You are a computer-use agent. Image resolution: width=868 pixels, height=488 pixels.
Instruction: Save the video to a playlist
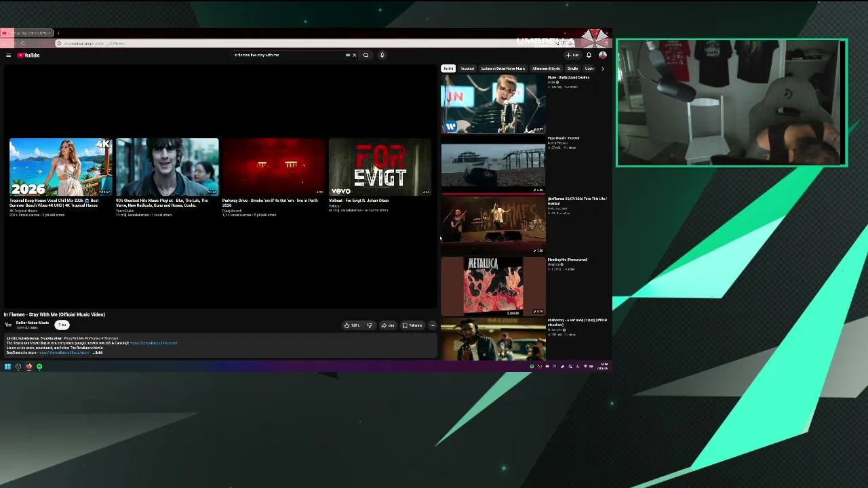tap(412, 325)
